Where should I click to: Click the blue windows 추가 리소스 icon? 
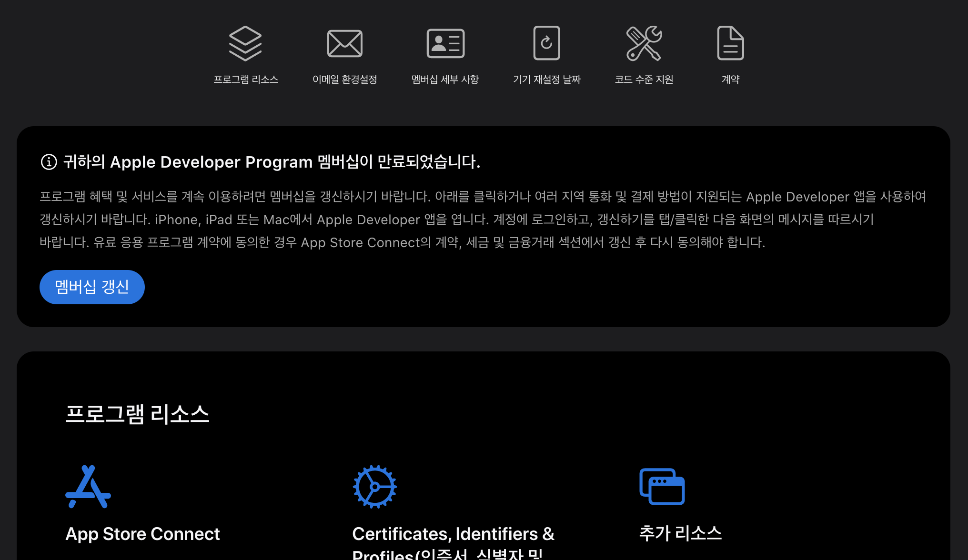tap(662, 487)
